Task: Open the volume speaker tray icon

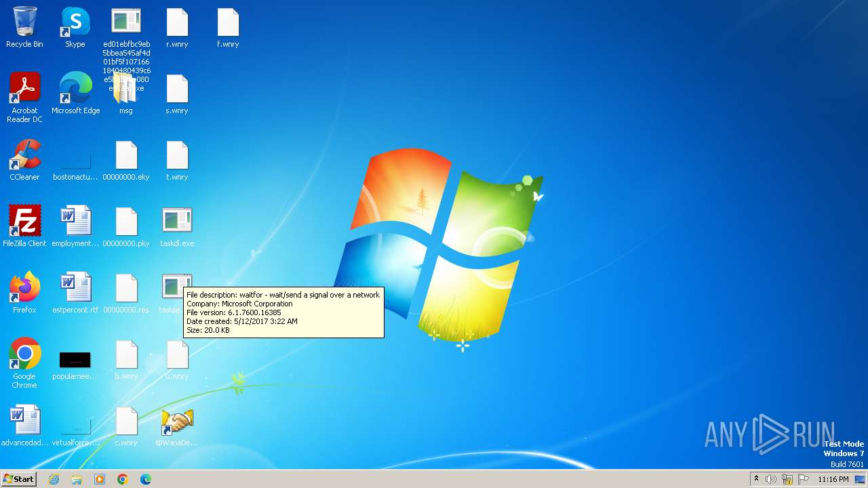Action: point(771,479)
